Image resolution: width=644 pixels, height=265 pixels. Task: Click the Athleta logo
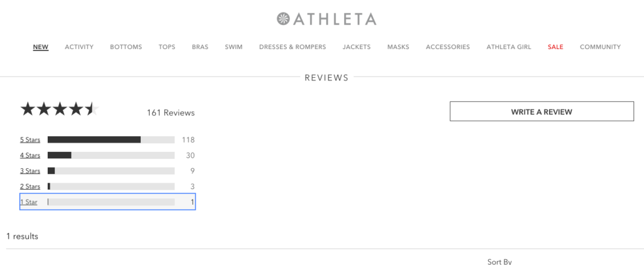(x=326, y=19)
